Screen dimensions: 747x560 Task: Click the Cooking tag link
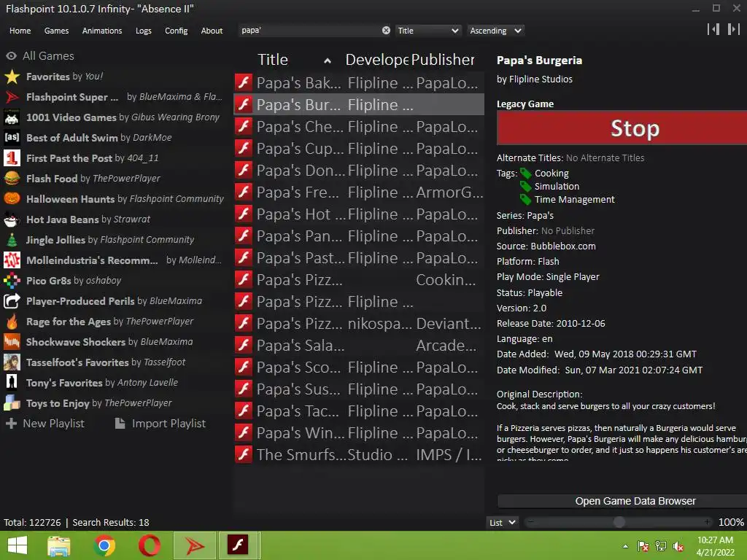(551, 174)
